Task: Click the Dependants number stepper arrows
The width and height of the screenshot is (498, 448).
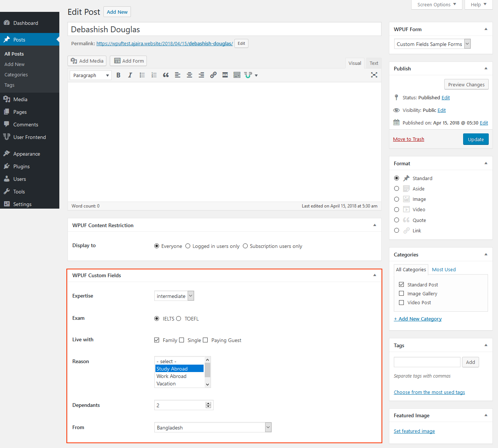Action: click(x=208, y=405)
